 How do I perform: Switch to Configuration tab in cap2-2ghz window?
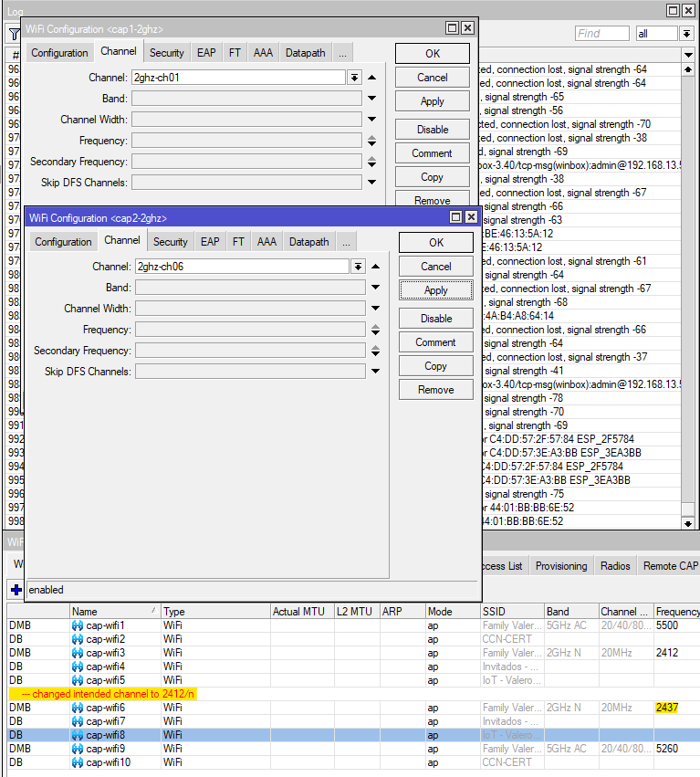click(x=63, y=242)
